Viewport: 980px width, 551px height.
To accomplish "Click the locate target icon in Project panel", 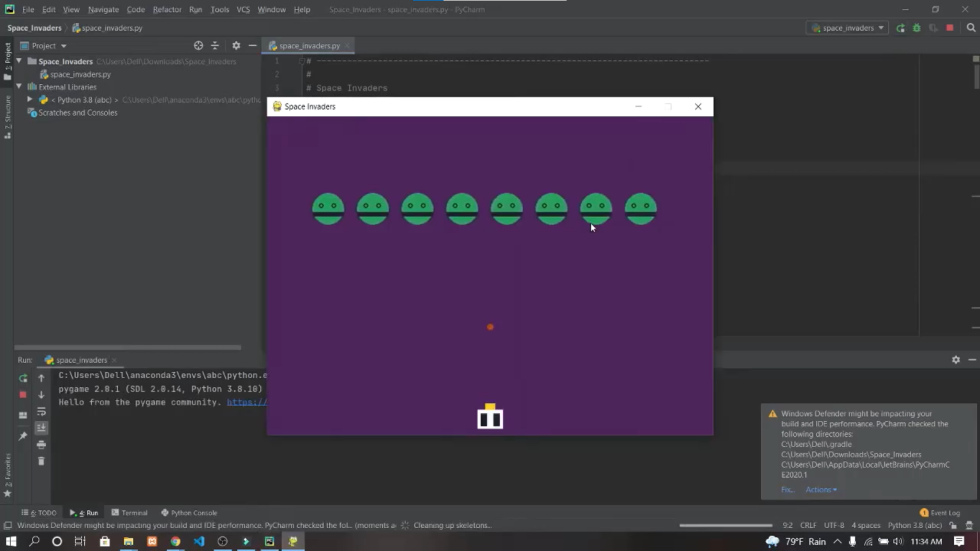I will tap(198, 46).
